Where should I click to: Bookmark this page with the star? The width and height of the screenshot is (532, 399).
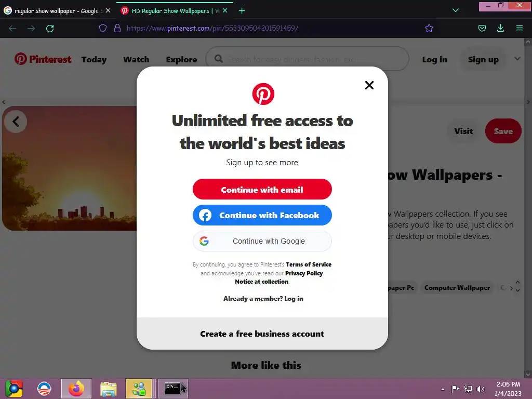pyautogui.click(x=429, y=28)
